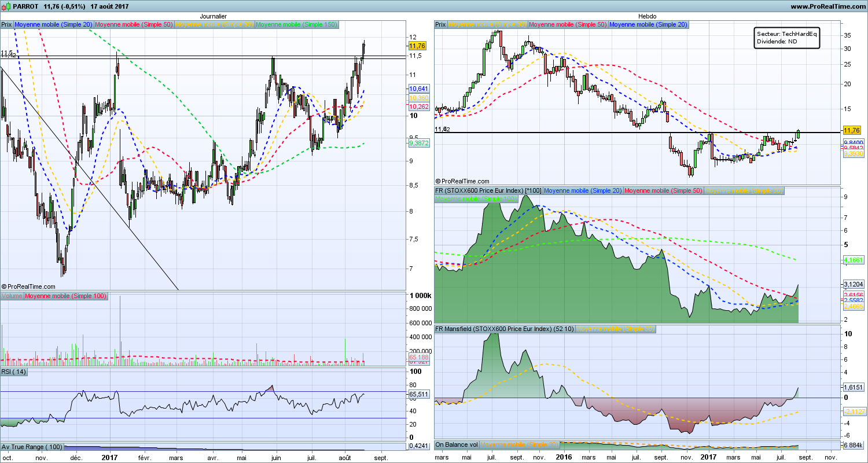Viewport: 868px width, 463px height.
Task: Open the green Simple 100 average in FR panel
Action: click(476, 199)
